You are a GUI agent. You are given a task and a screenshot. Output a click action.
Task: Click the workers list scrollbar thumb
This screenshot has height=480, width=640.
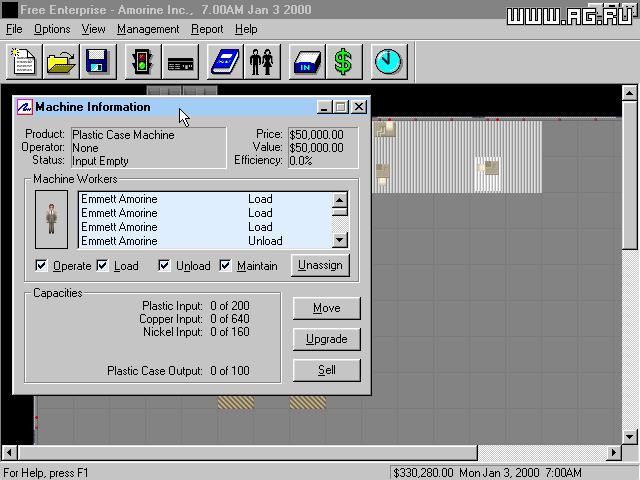[340, 211]
